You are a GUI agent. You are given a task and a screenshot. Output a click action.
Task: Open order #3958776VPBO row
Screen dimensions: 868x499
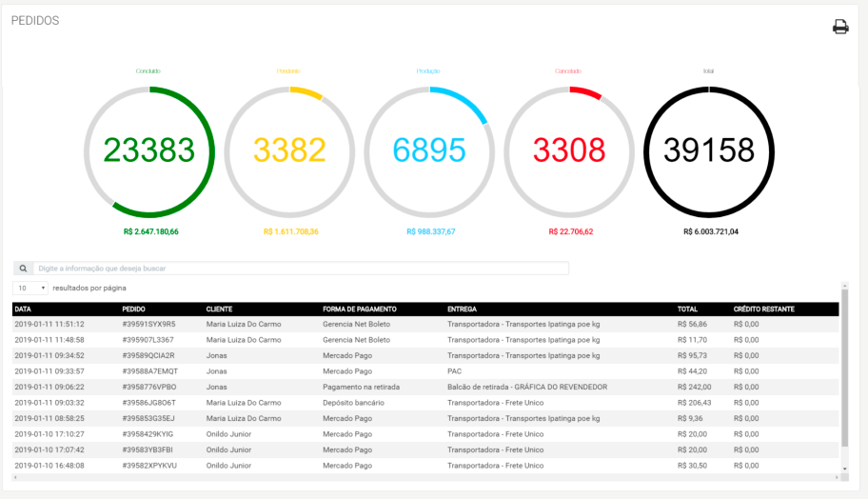tap(425, 388)
